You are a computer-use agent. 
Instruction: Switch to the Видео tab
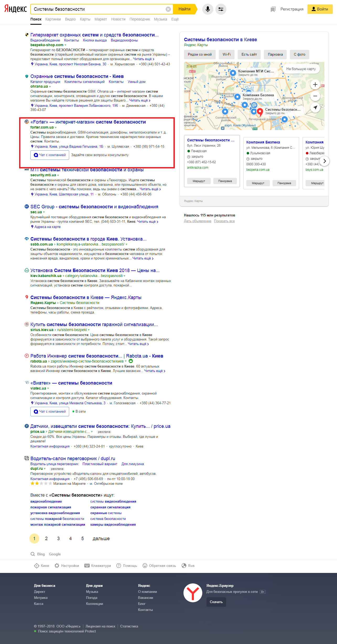pyautogui.click(x=70, y=19)
